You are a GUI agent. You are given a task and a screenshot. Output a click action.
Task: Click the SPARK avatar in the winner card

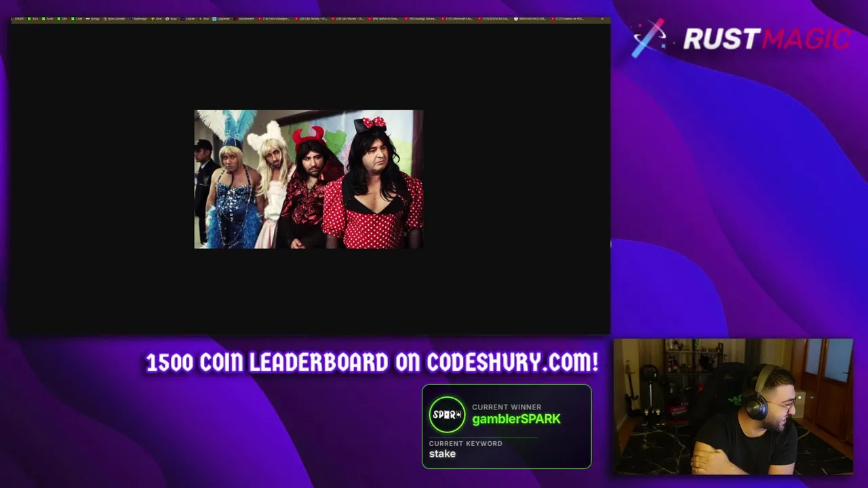(447, 415)
